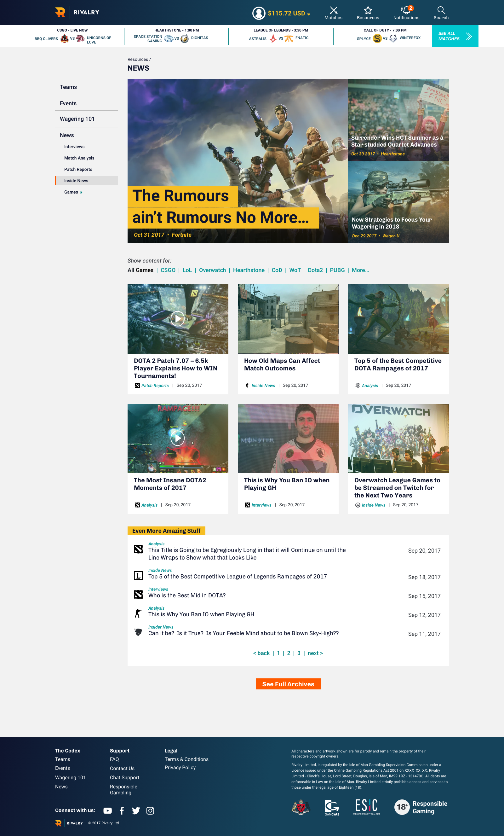The image size is (504, 836).
Task: Click the Unicorns of Love team logo
Action: point(80,39)
